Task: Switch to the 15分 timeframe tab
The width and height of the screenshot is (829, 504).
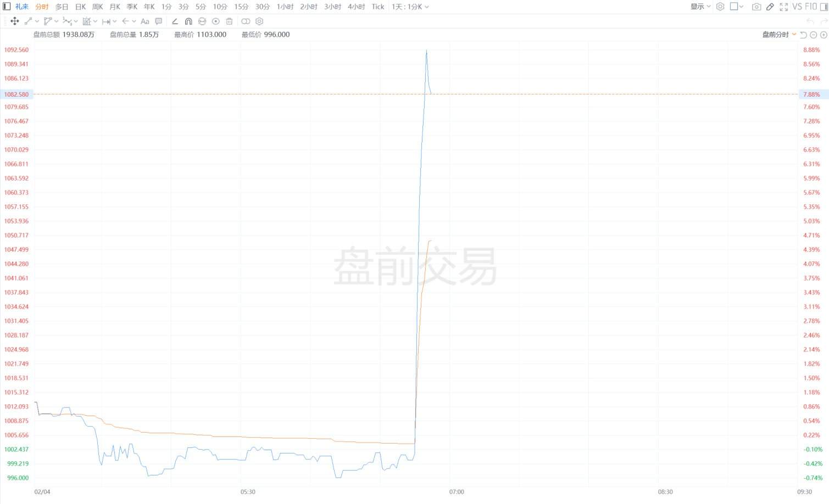Action: click(241, 7)
